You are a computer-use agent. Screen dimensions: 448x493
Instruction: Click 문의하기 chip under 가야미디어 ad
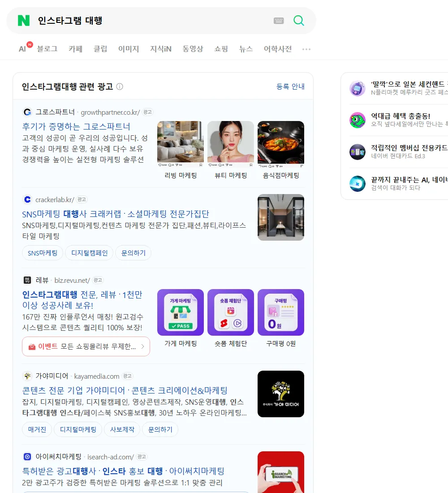[x=160, y=429]
